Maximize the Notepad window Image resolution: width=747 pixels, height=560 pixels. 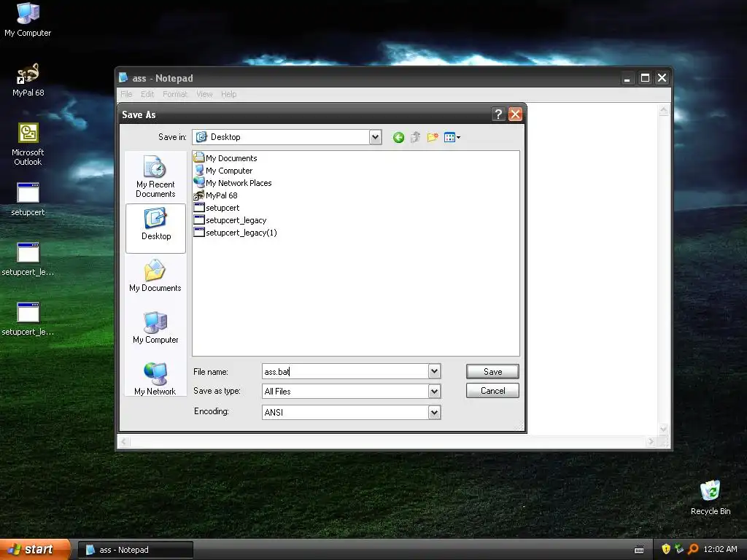point(645,78)
